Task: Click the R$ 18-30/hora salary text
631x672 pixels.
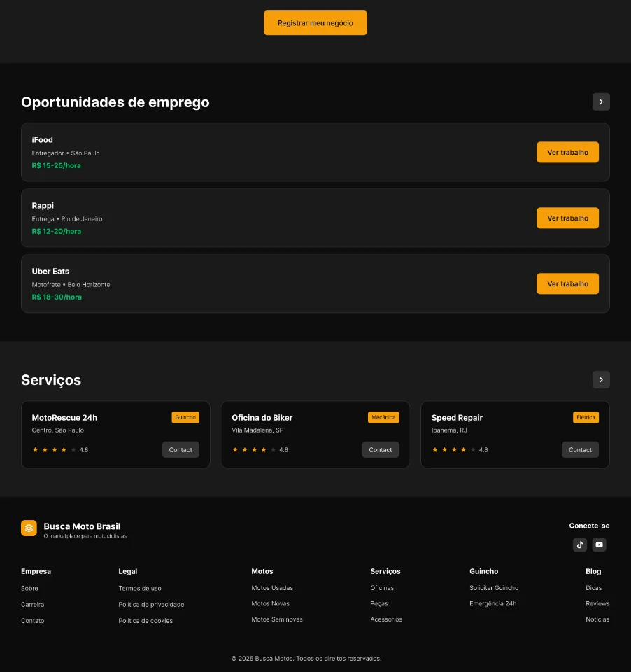Action: click(x=57, y=297)
